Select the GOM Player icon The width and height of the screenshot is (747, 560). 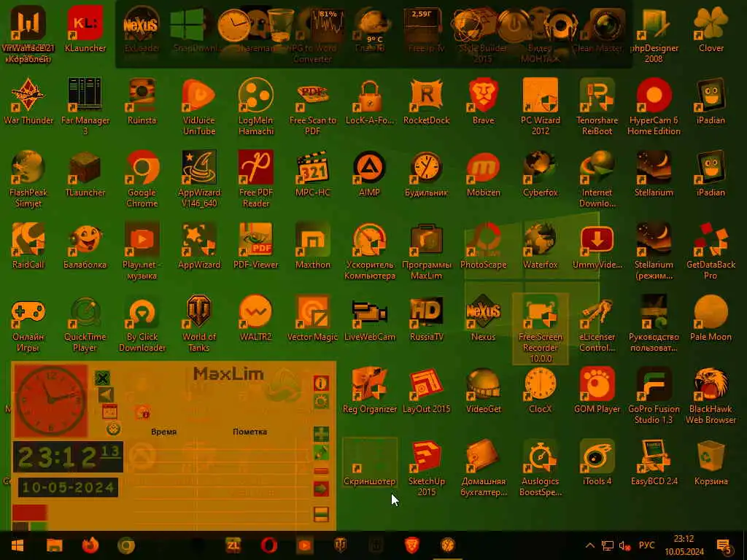point(597,390)
